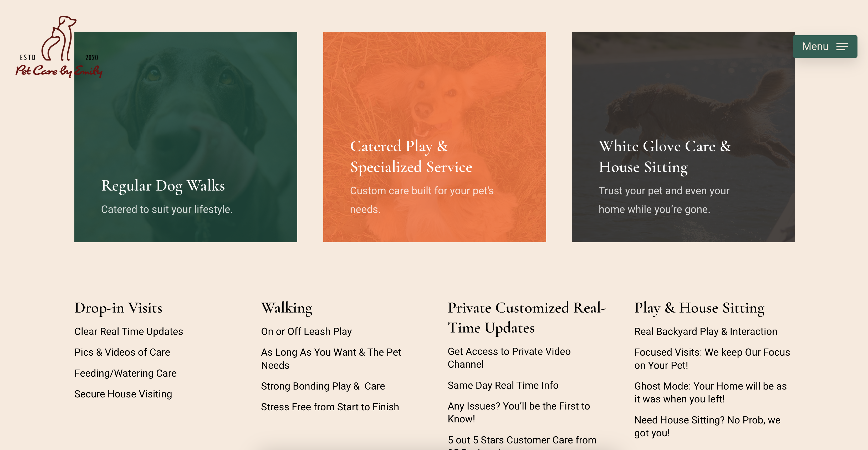Viewport: 868px width, 450px height.
Task: Click the Secure House Visiting item
Action: 123,394
